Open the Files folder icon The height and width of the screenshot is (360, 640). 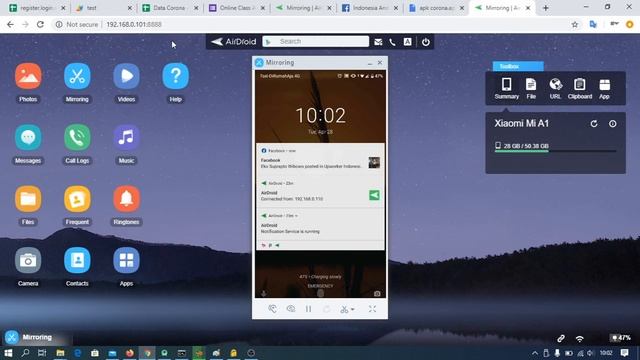(x=28, y=199)
